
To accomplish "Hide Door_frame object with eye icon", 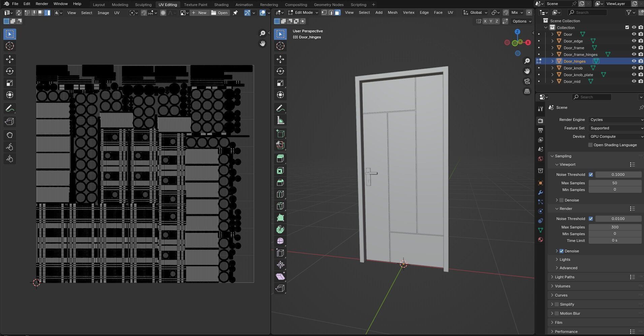I will pyautogui.click(x=634, y=48).
